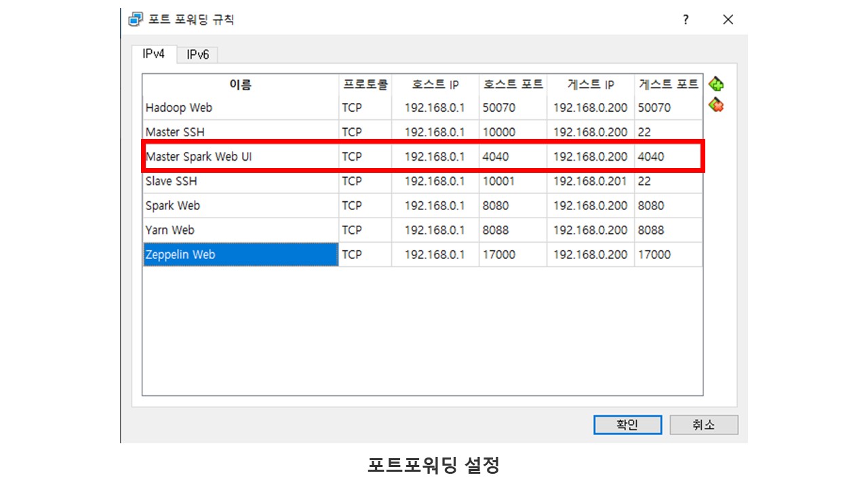
Task: Click the remove selected rule icon
Action: (x=716, y=105)
